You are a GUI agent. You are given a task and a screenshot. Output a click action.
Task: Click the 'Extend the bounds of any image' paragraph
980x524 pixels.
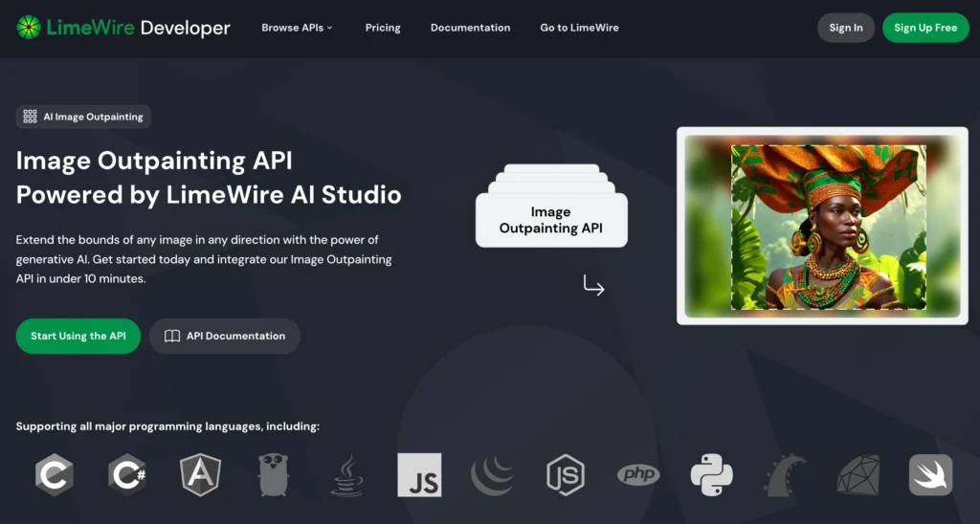tap(204, 259)
